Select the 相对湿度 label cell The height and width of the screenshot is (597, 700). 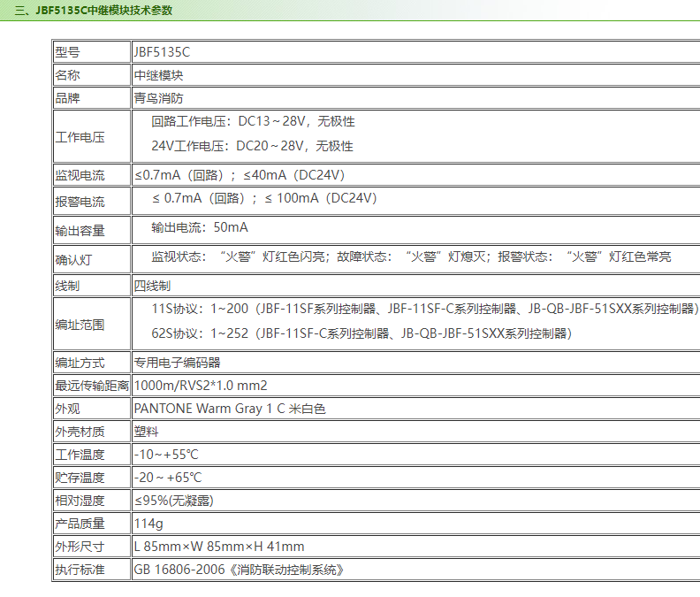[x=92, y=501]
